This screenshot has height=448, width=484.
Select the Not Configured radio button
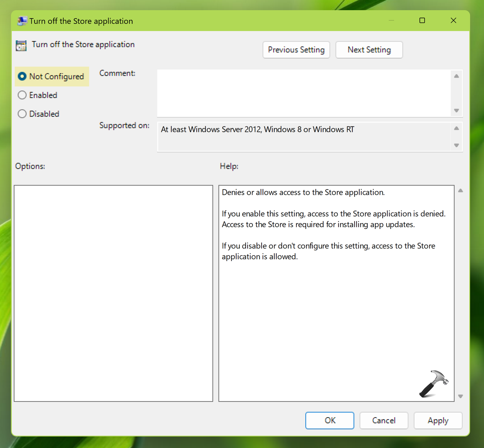[22, 77]
